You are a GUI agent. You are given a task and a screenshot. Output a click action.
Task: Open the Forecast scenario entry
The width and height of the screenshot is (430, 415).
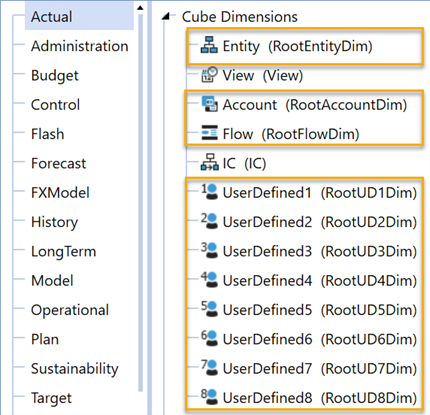tap(58, 163)
